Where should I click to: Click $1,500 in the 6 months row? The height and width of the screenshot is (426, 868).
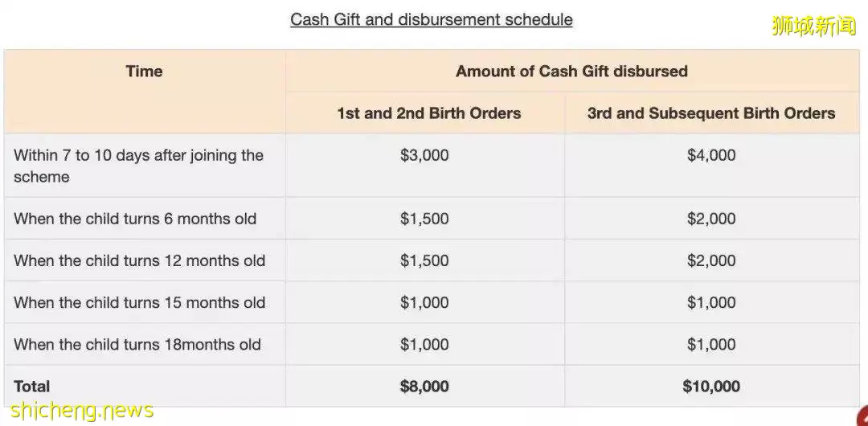(x=424, y=219)
